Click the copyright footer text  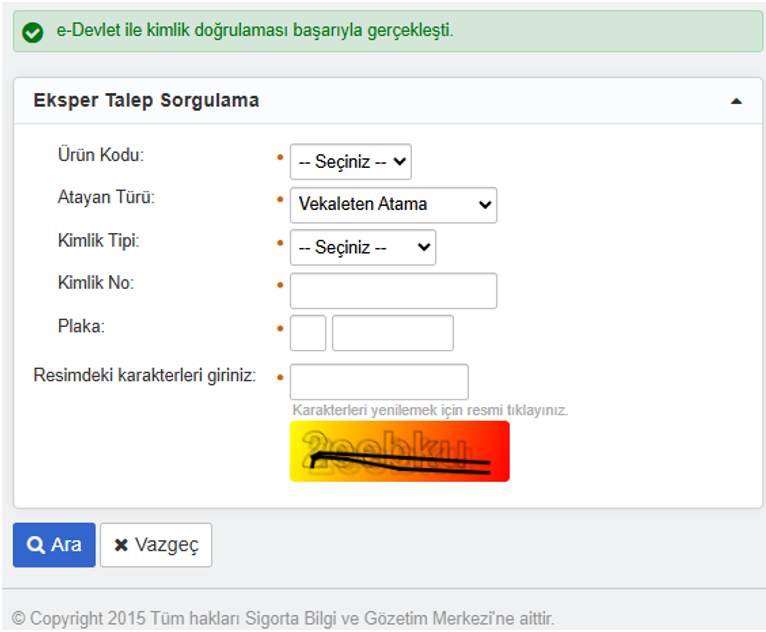(283, 617)
